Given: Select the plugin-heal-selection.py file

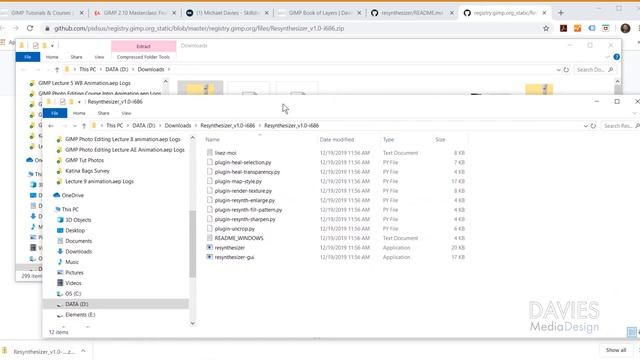Looking at the screenshot, I should (x=242, y=162).
